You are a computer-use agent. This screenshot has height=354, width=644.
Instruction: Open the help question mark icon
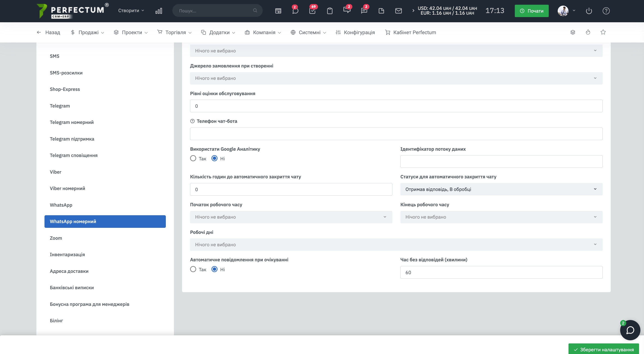point(606,11)
